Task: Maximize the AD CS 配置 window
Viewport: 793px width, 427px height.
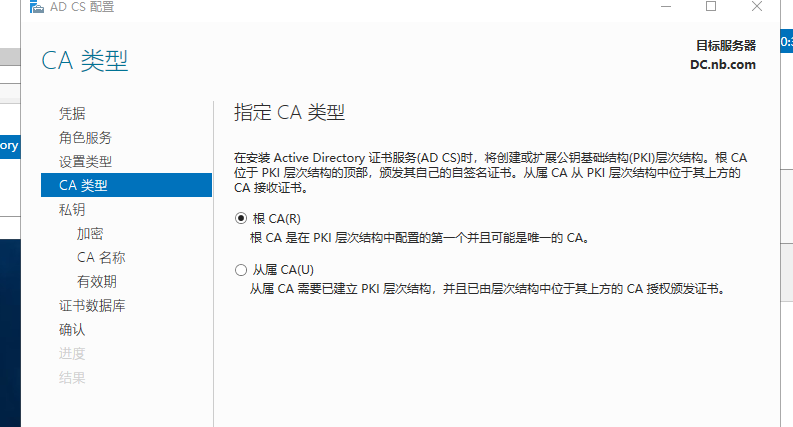Action: (711, 7)
